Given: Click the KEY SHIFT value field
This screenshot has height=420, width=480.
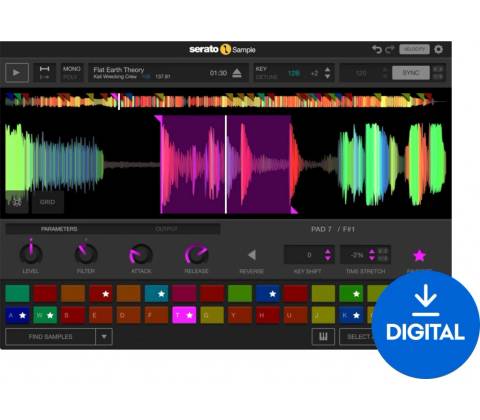Looking at the screenshot, I should coord(309,255).
